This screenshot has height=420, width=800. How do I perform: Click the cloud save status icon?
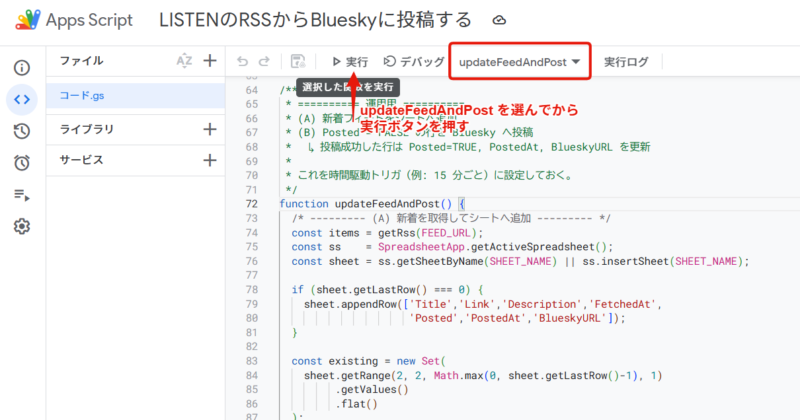point(499,20)
